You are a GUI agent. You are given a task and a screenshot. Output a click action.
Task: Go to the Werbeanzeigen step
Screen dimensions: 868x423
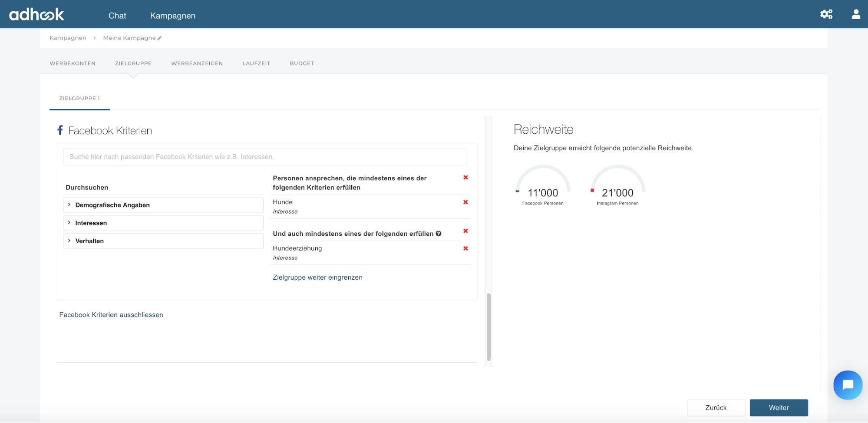click(x=197, y=63)
